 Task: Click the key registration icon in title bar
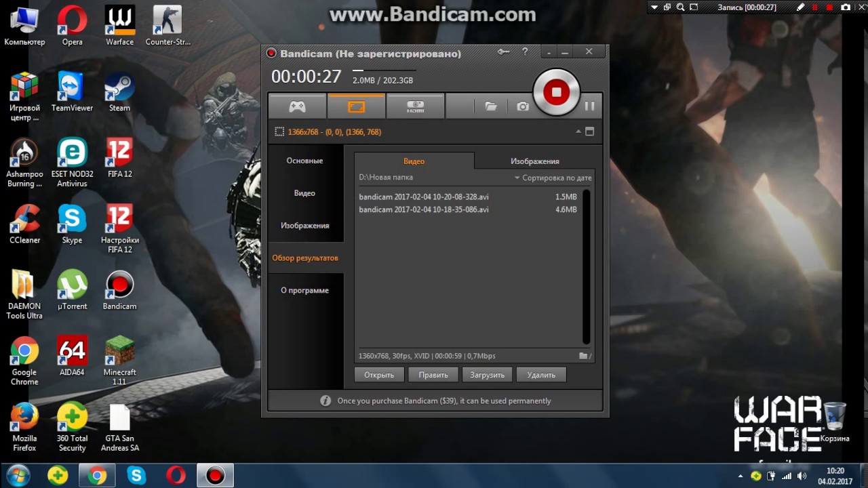coord(503,52)
